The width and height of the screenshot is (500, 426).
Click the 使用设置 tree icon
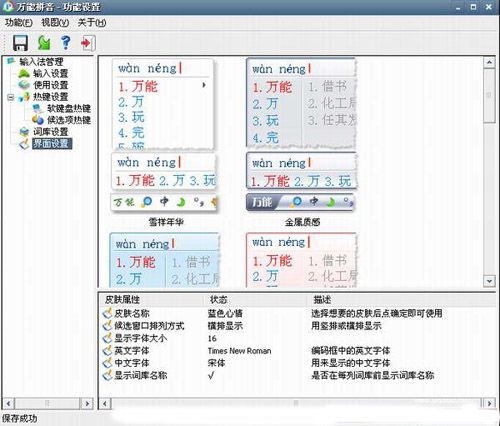point(24,85)
